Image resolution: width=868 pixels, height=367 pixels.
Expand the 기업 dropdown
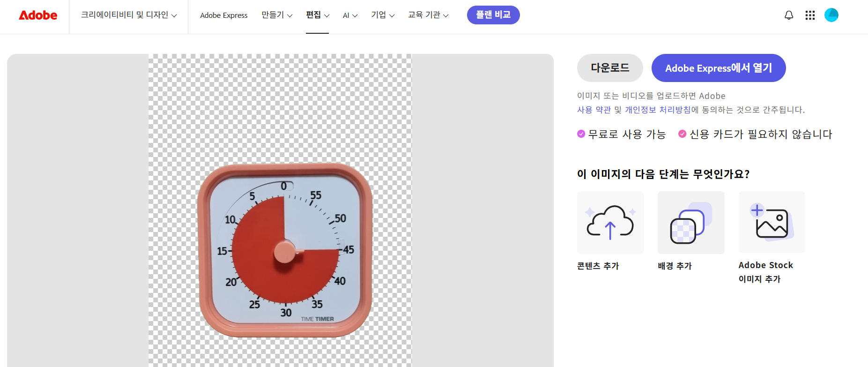383,15
